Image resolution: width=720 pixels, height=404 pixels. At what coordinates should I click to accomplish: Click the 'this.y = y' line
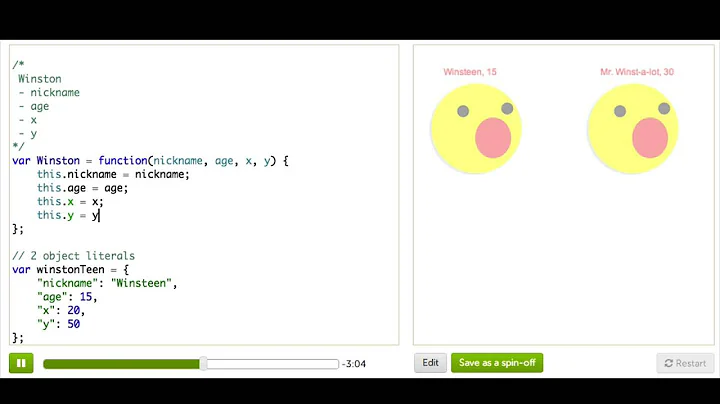click(x=68, y=215)
